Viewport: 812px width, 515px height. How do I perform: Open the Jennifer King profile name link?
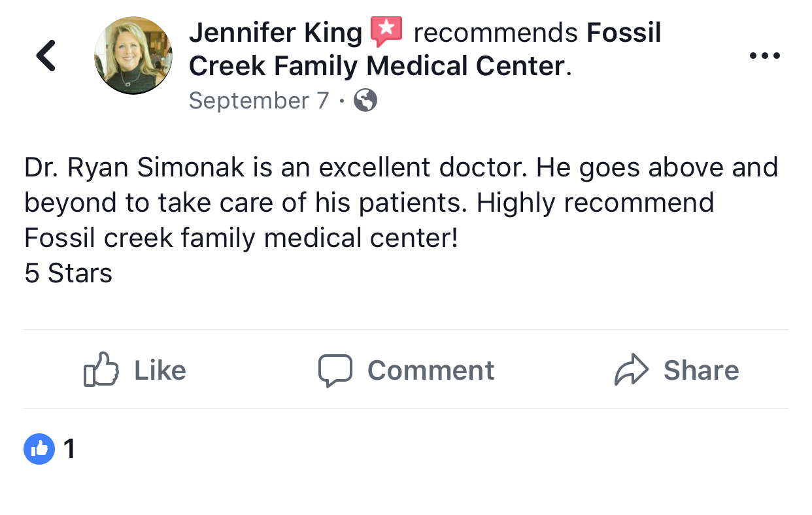(x=275, y=33)
